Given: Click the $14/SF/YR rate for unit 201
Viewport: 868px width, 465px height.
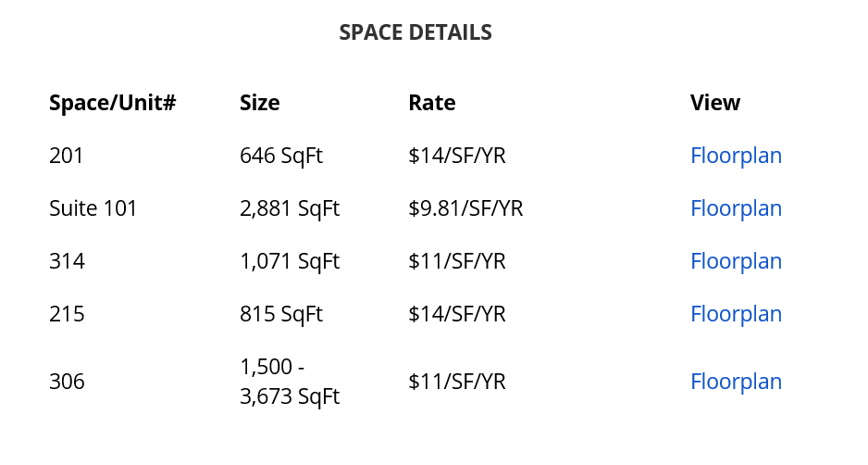Looking at the screenshot, I should pyautogui.click(x=456, y=156).
